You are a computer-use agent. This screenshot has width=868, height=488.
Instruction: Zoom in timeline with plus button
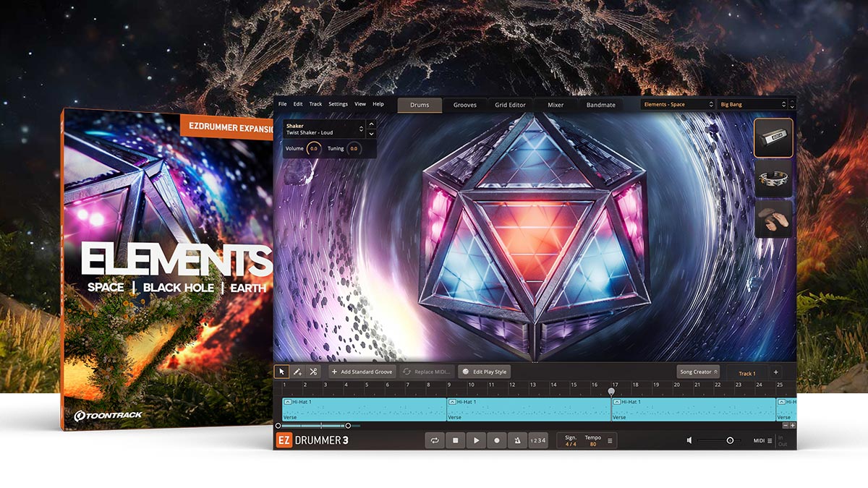[x=793, y=426]
